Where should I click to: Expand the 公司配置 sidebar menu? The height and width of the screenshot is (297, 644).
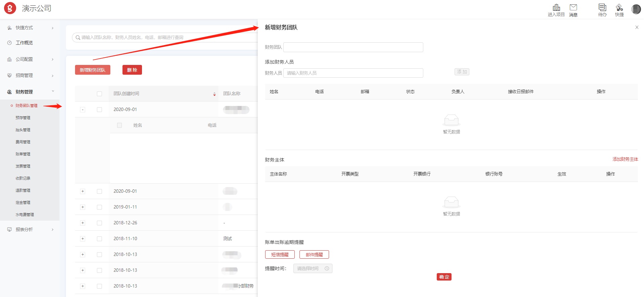coord(30,59)
